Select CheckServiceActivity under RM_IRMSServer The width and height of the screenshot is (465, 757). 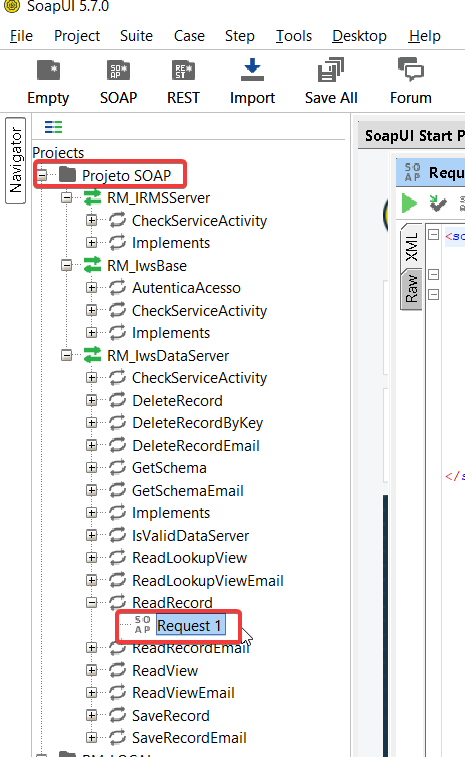199,221
